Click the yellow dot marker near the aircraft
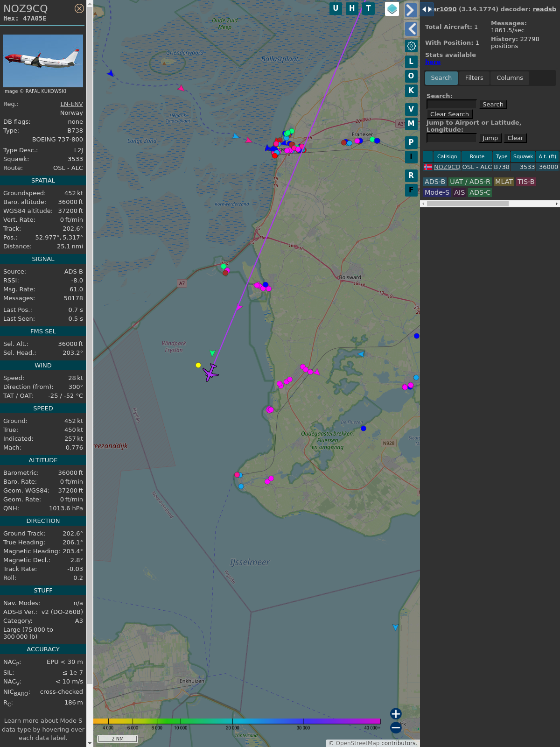 (198, 365)
